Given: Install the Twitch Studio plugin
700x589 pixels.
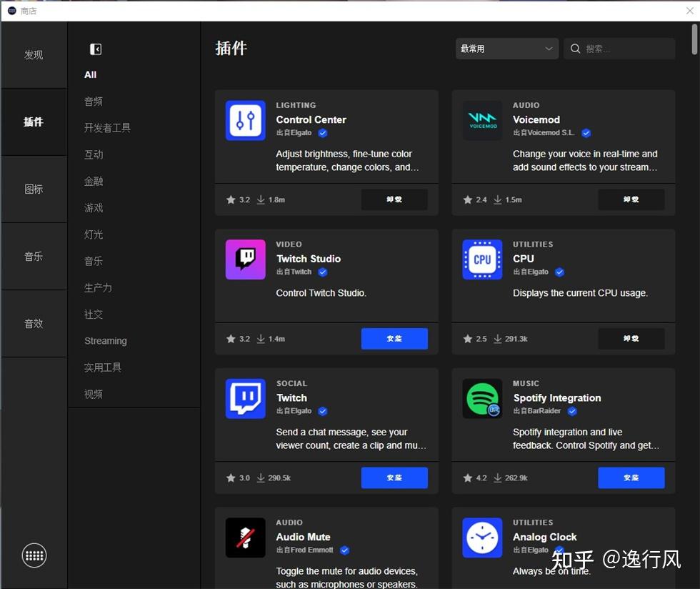Looking at the screenshot, I should pos(394,338).
